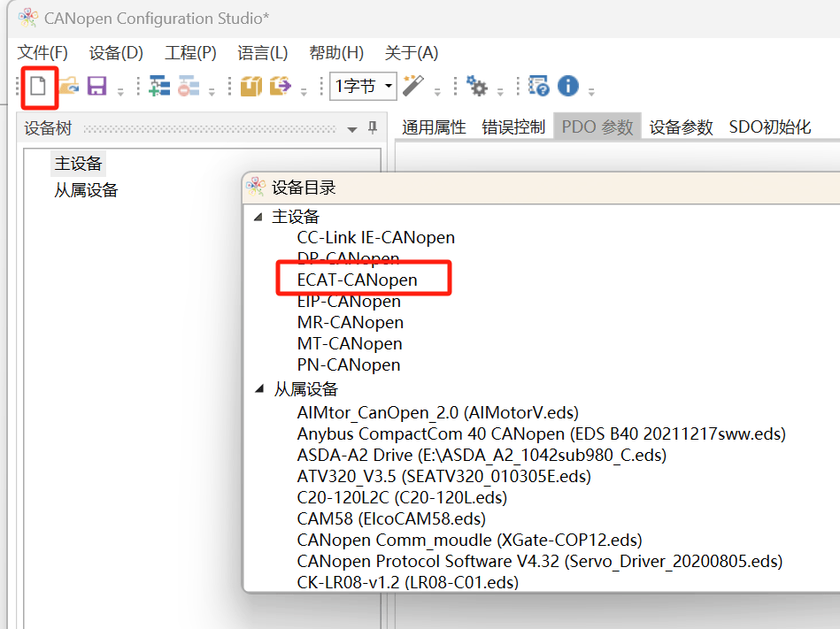Image resolution: width=840 pixels, height=629 pixels.
Task: Select ATV320_V3.5 slave device
Action: pos(444,476)
